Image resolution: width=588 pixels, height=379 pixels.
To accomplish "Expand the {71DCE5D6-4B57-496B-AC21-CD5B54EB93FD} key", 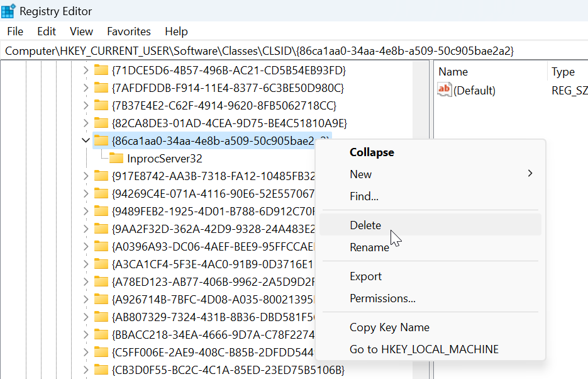I will coord(86,70).
